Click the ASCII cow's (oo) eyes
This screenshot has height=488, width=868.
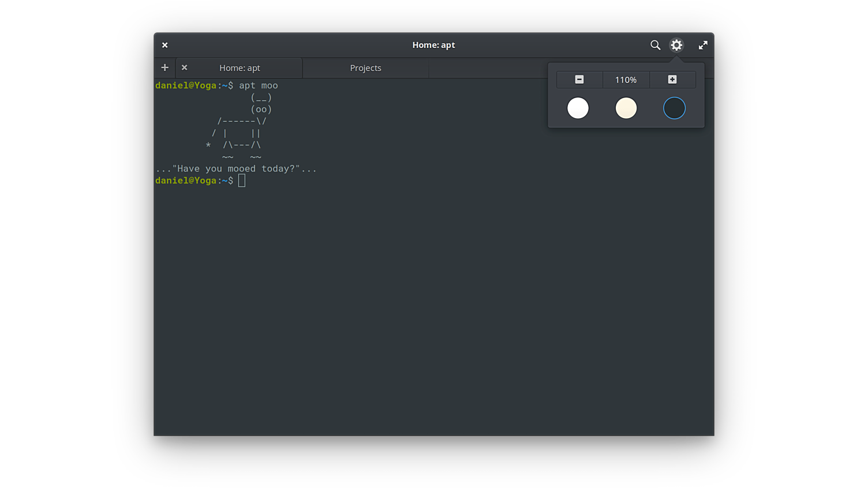tap(261, 109)
